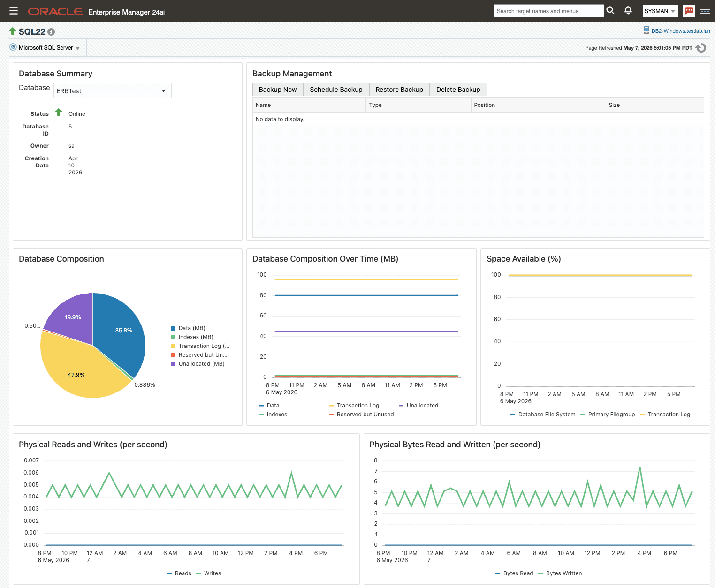This screenshot has height=588, width=715.
Task: Click the purple Unallocated (MB) legend swatch
Action: click(x=173, y=364)
